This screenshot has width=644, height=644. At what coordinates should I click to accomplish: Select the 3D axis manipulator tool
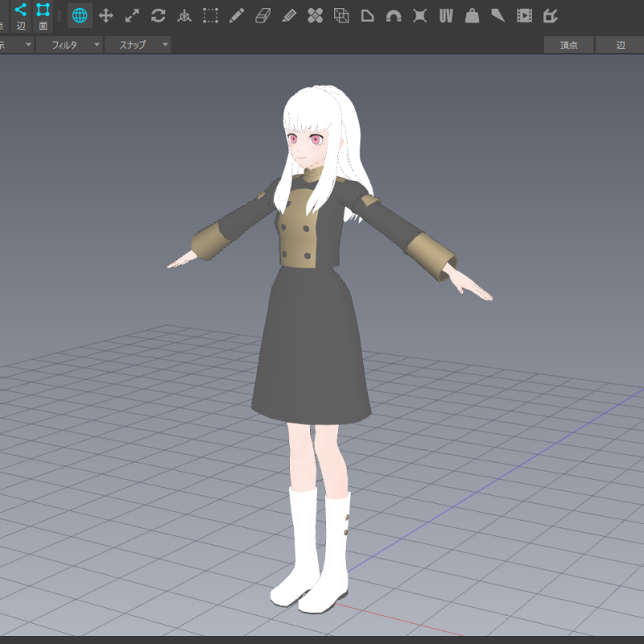(184, 16)
